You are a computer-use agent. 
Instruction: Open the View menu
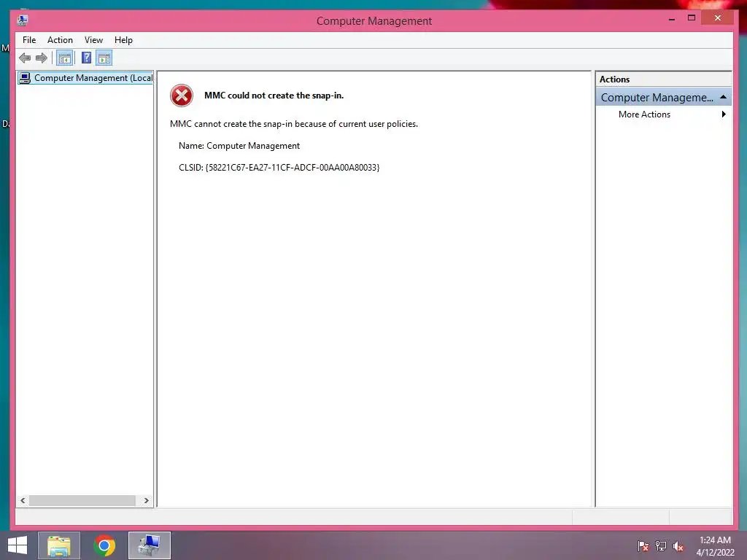[x=93, y=40]
